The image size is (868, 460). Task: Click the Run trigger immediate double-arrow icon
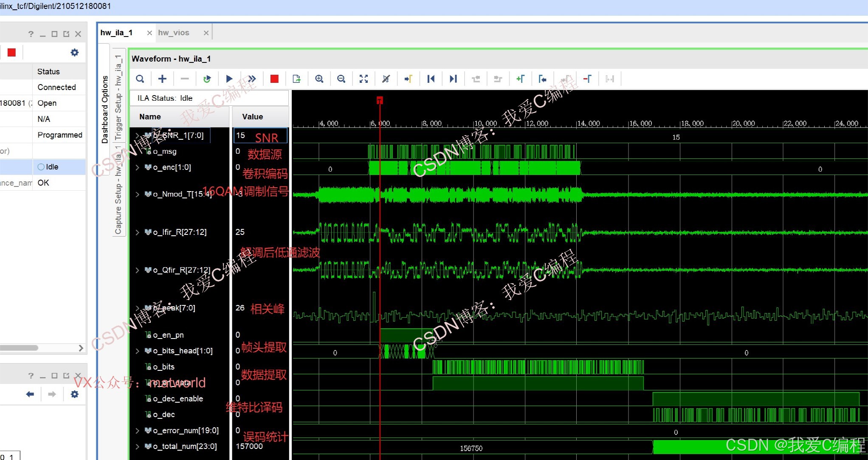pyautogui.click(x=252, y=79)
